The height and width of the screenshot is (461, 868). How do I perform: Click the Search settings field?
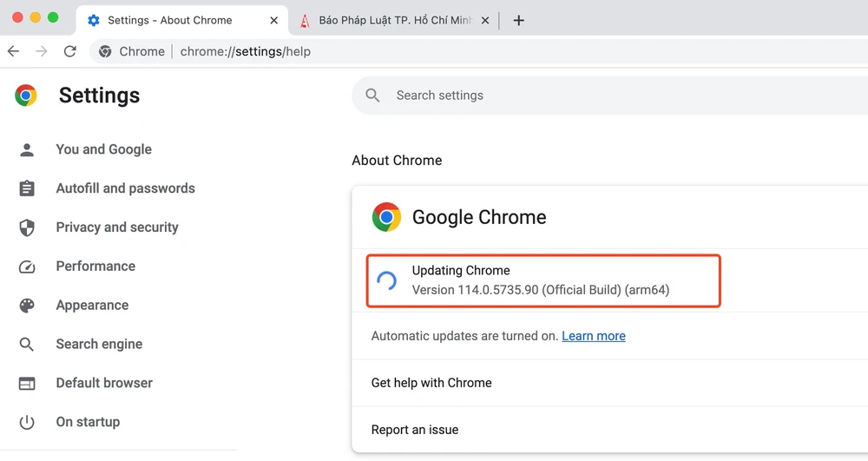click(x=609, y=95)
